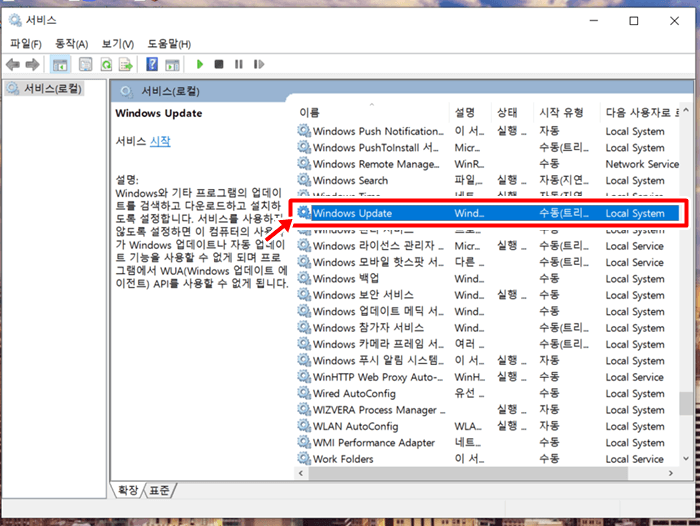Stop service with the square icon
This screenshot has height=526, width=700.
point(219,65)
